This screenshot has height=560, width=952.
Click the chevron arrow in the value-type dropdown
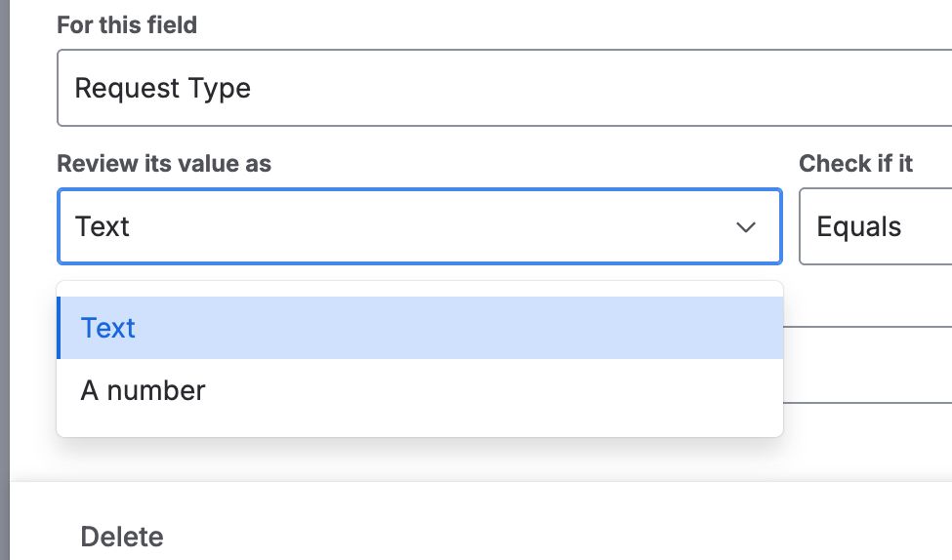pos(746,227)
